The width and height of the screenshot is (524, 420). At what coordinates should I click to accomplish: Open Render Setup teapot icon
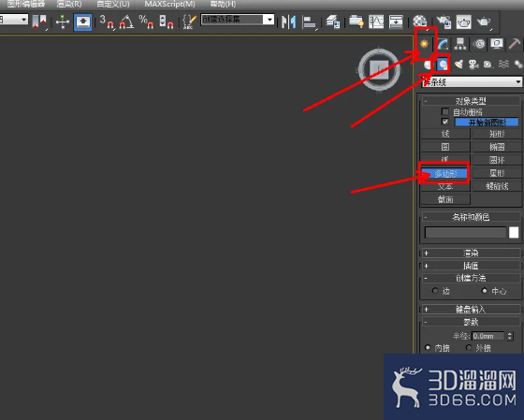point(444,22)
